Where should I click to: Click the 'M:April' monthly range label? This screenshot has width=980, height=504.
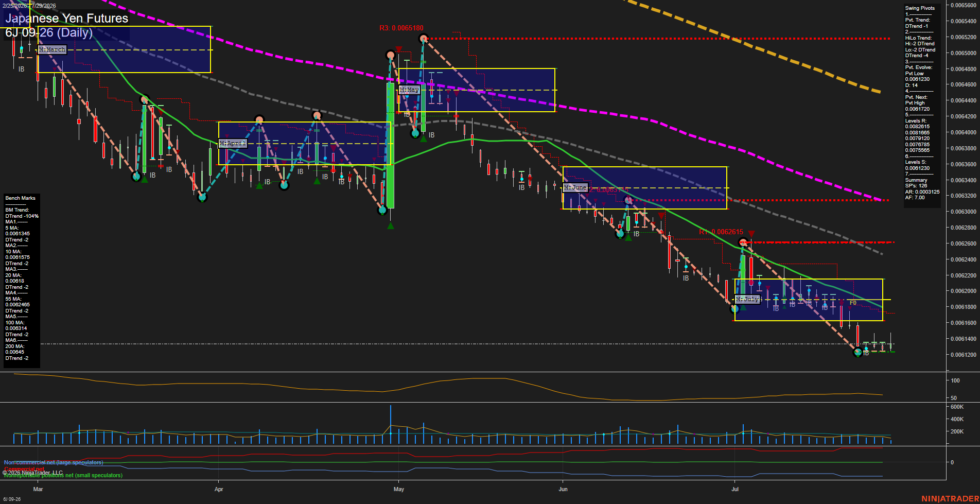(233, 143)
